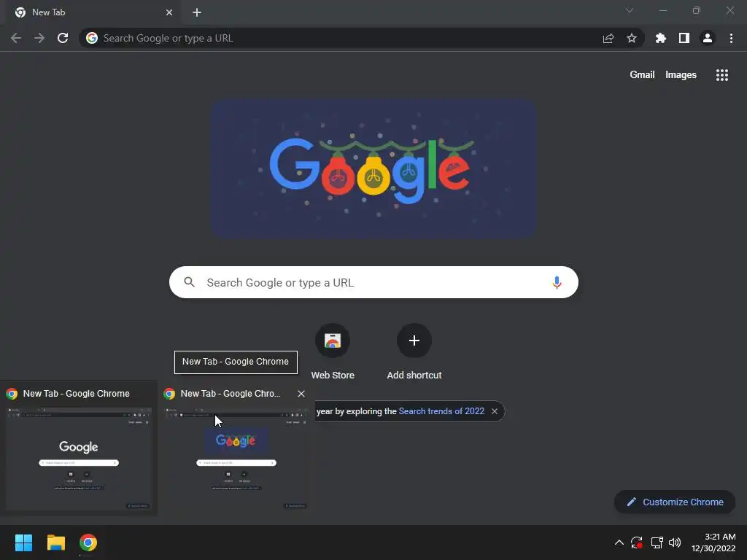The image size is (747, 560).
Task: Open Google Images link
Action: [681, 75]
